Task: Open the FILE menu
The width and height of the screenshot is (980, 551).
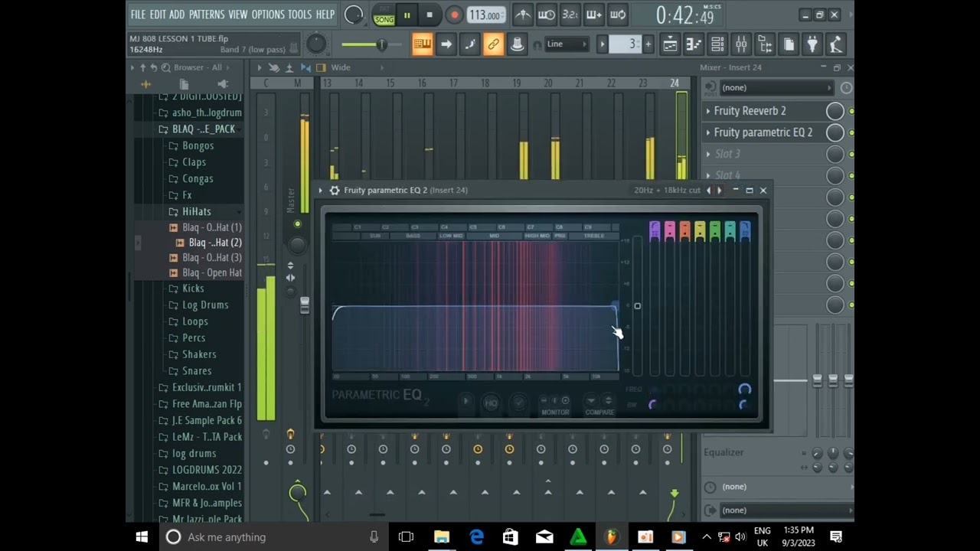Action: pos(138,15)
